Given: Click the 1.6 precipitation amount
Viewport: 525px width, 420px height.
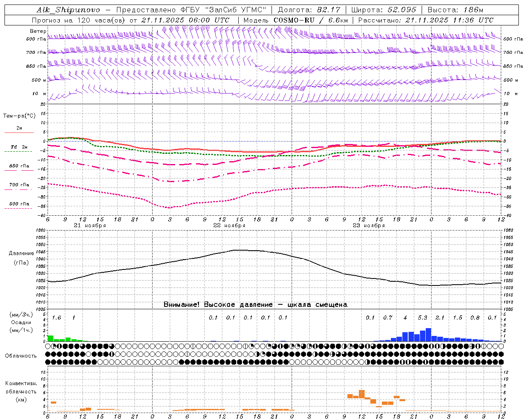Looking at the screenshot, I should pos(56,318).
